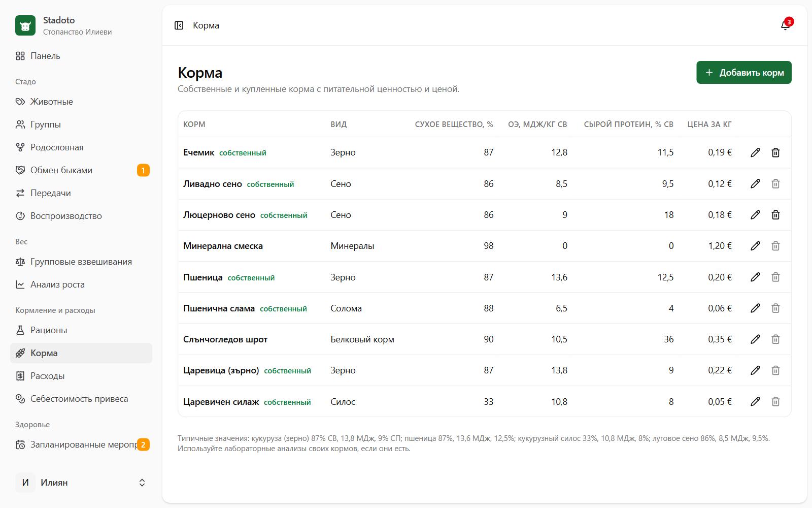Click the Сухое вещество column header
This screenshot has width=812, height=508.
(x=454, y=124)
